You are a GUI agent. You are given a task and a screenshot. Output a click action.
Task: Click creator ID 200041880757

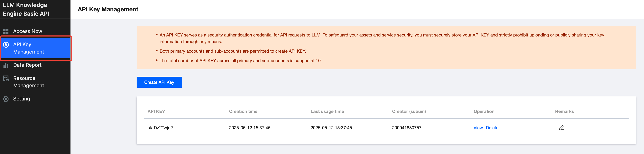click(x=406, y=128)
